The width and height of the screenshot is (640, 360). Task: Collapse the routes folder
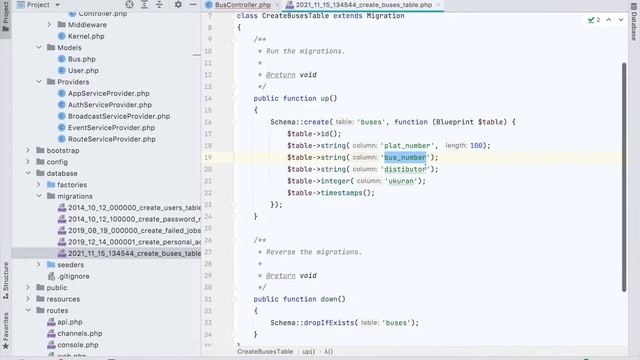28,310
